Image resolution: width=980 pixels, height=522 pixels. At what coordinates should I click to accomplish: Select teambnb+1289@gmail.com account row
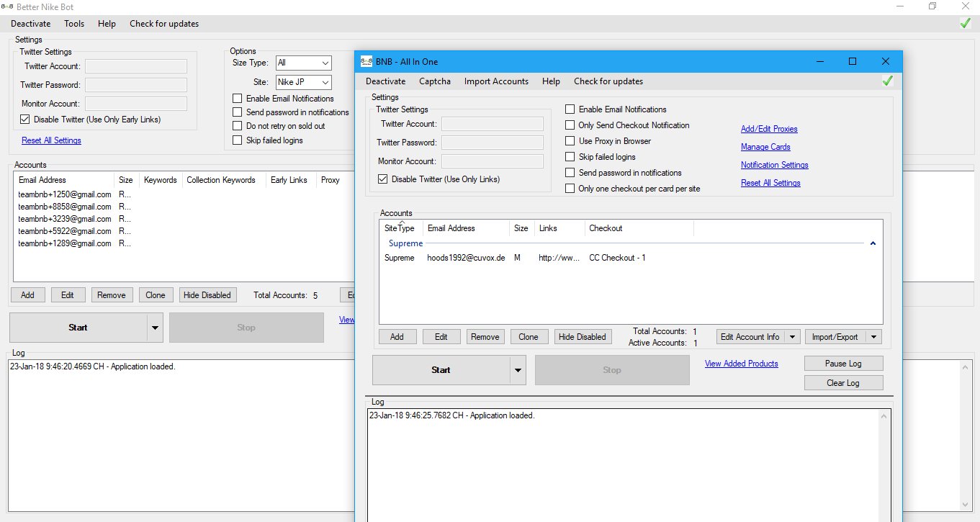[184, 243]
